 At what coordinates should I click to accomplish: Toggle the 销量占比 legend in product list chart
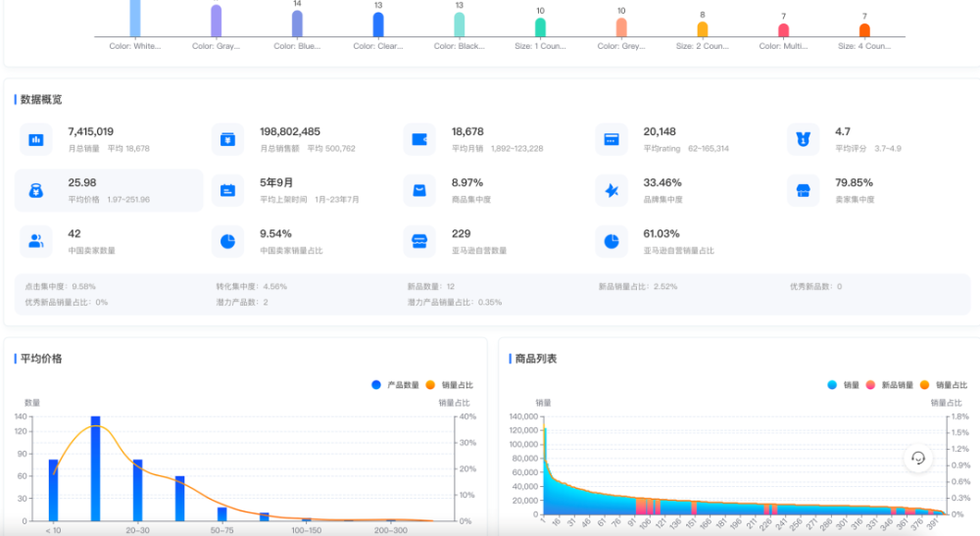tap(944, 385)
